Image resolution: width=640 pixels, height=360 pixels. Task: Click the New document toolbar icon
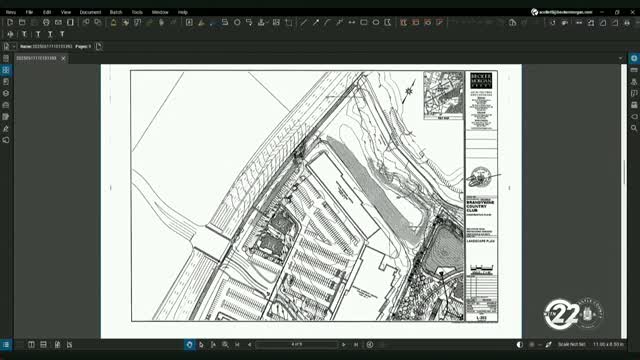point(10,22)
